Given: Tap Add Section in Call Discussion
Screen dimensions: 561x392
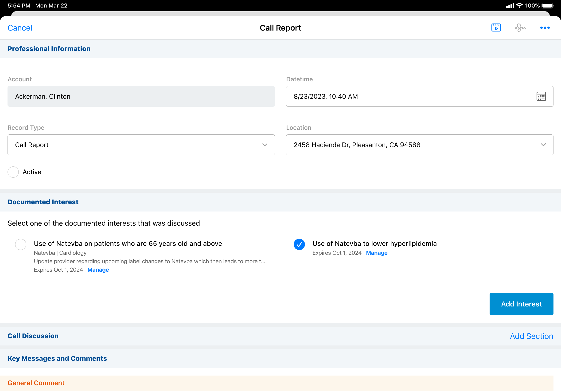Looking at the screenshot, I should click(531, 336).
